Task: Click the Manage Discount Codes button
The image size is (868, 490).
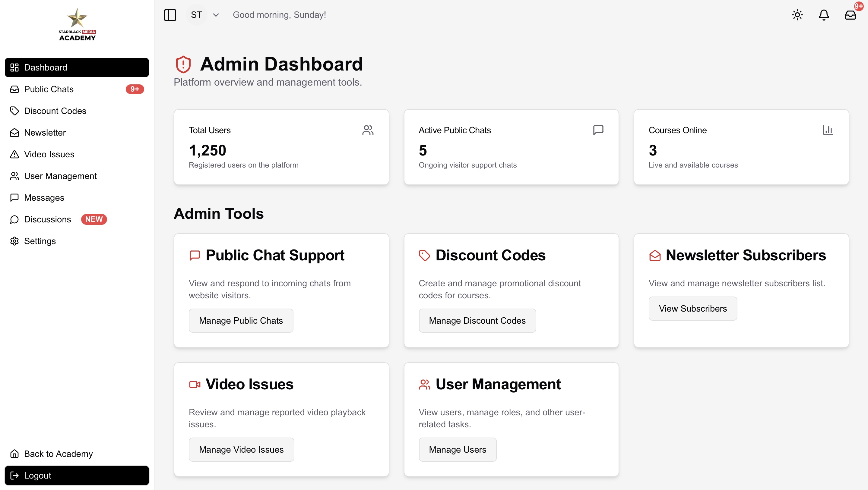Action: point(477,320)
